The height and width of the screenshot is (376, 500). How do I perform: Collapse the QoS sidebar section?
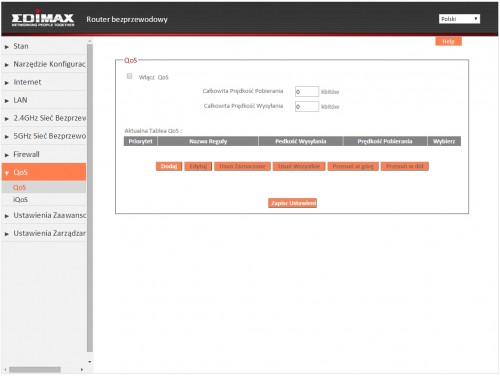44,172
